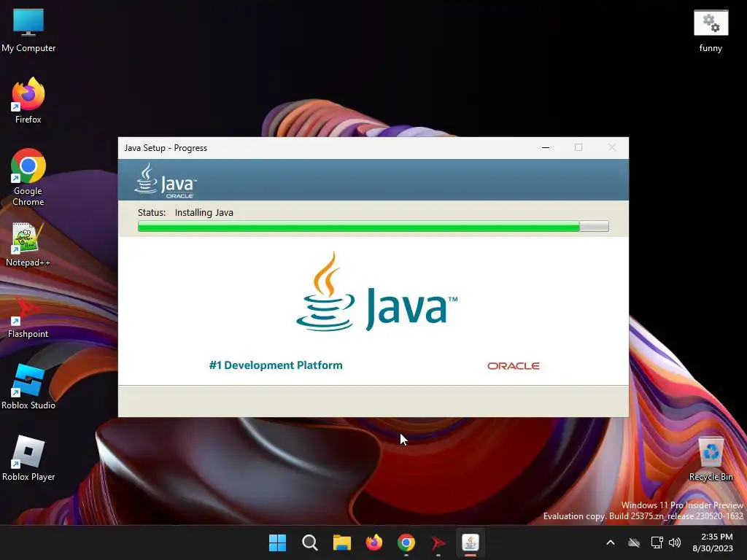Click the disabled maximize button of Java Setup
747x560 pixels.
(578, 147)
